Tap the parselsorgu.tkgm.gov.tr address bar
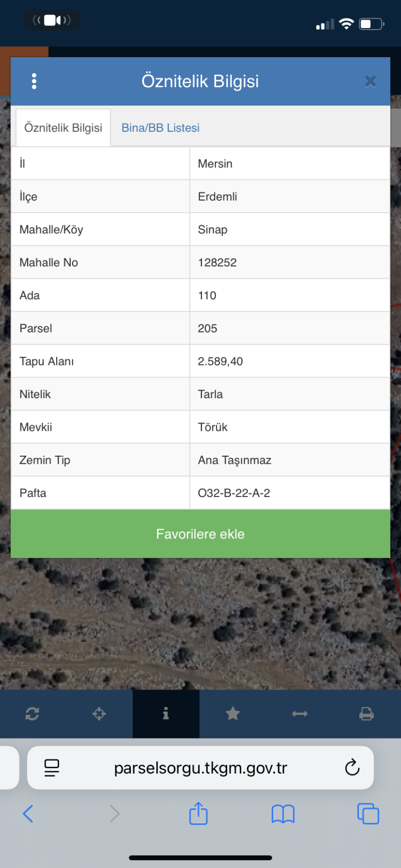The height and width of the screenshot is (868, 401). pos(200,768)
